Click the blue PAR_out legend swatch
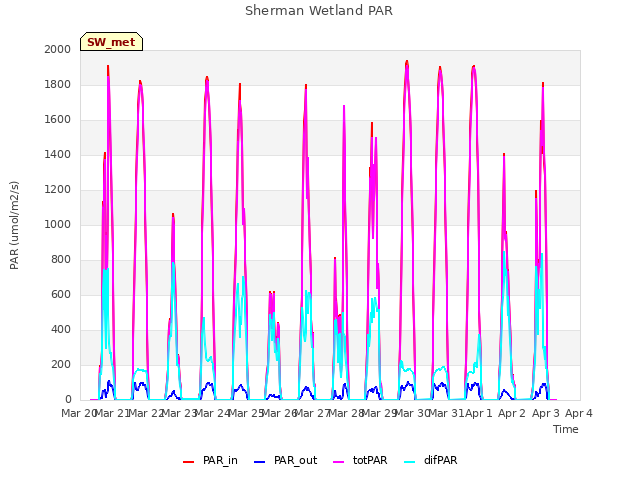Viewport: 640px width, 480px height. click(260, 462)
